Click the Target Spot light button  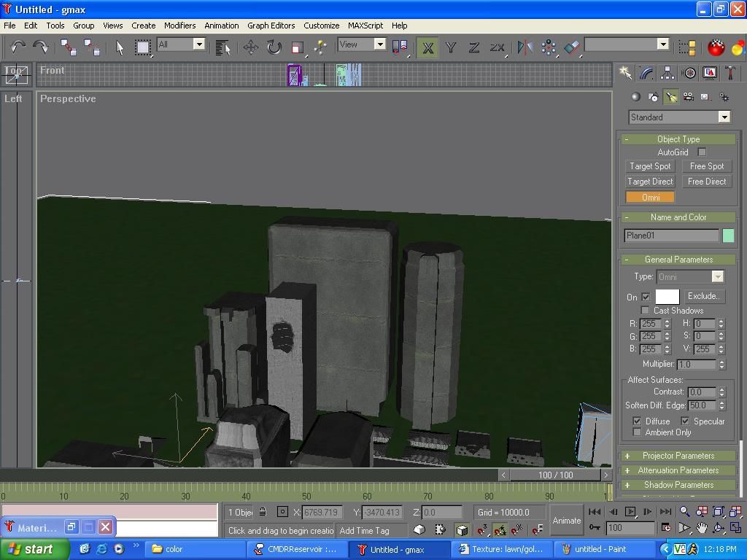coord(650,166)
